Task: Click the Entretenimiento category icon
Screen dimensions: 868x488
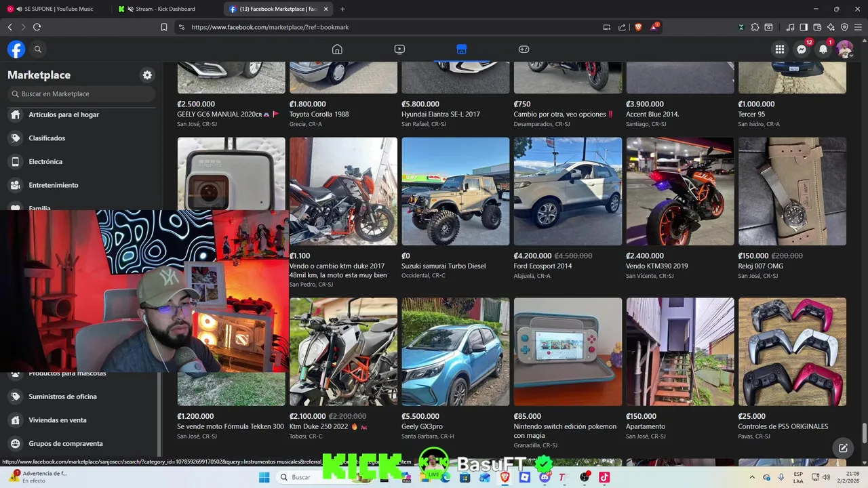Action: (x=16, y=185)
